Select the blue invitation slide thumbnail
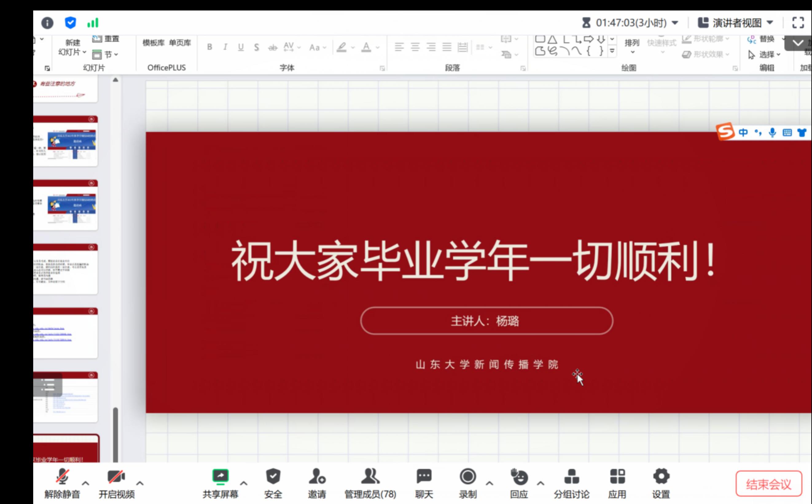Screen dimensions: 812x504 [66, 141]
